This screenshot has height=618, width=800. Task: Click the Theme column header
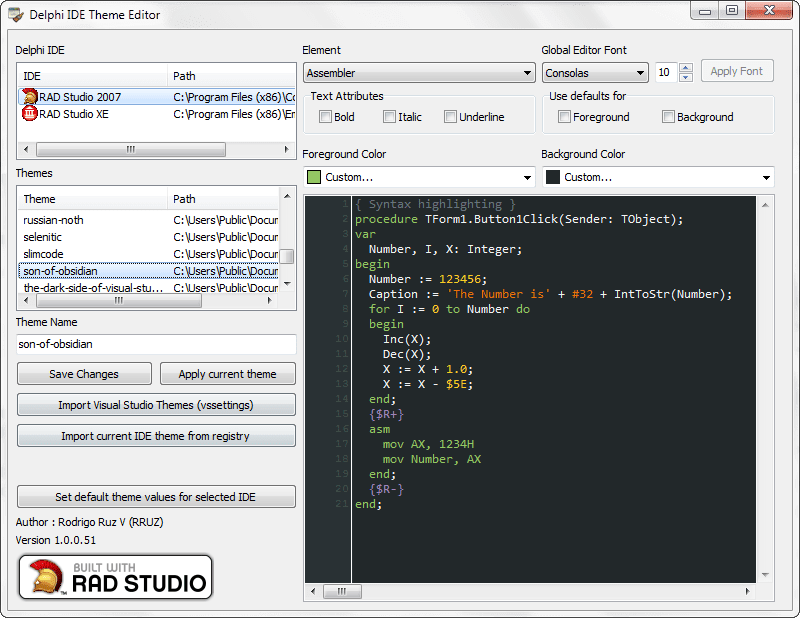[92, 199]
